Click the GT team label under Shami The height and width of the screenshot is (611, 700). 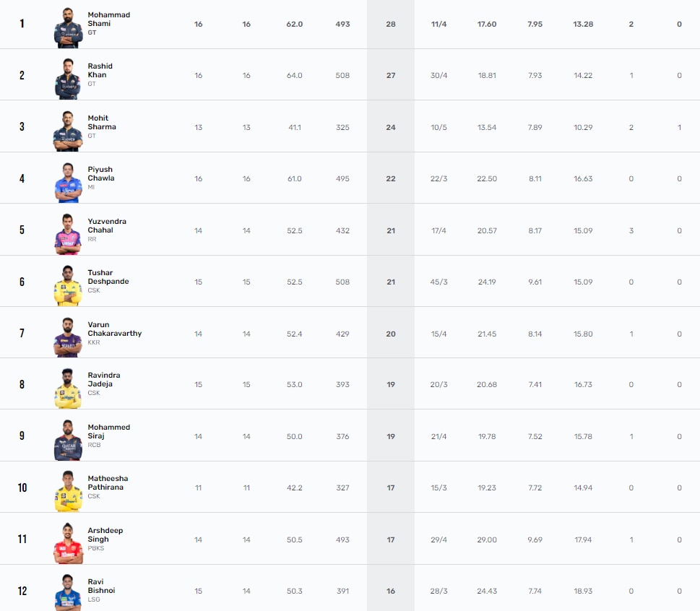[92, 33]
